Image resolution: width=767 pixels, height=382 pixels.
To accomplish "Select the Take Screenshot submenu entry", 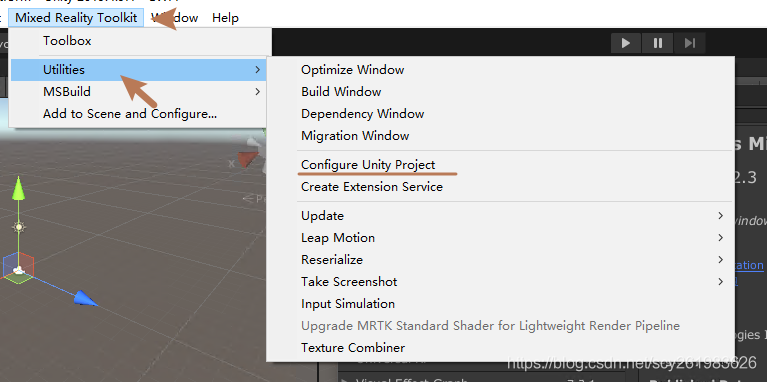I will (500, 281).
